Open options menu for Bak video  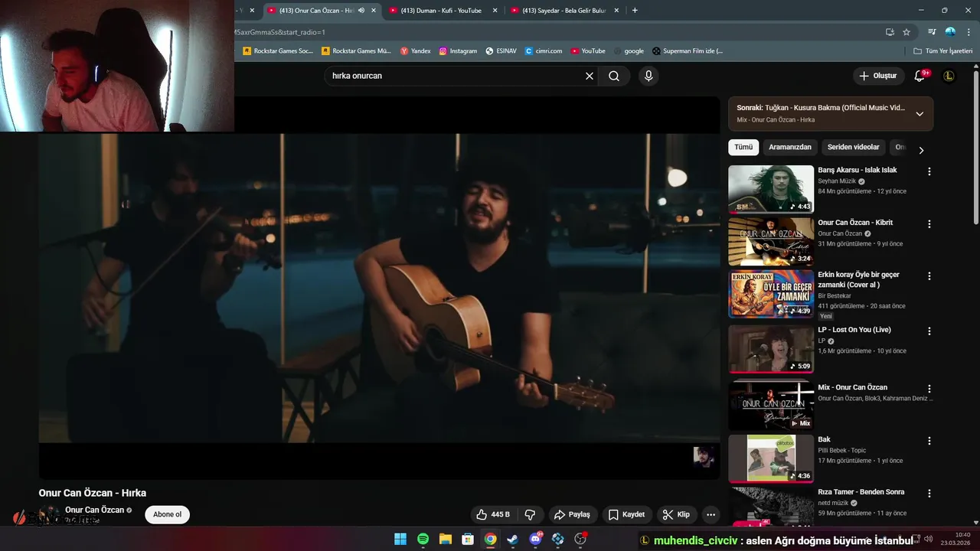point(929,441)
